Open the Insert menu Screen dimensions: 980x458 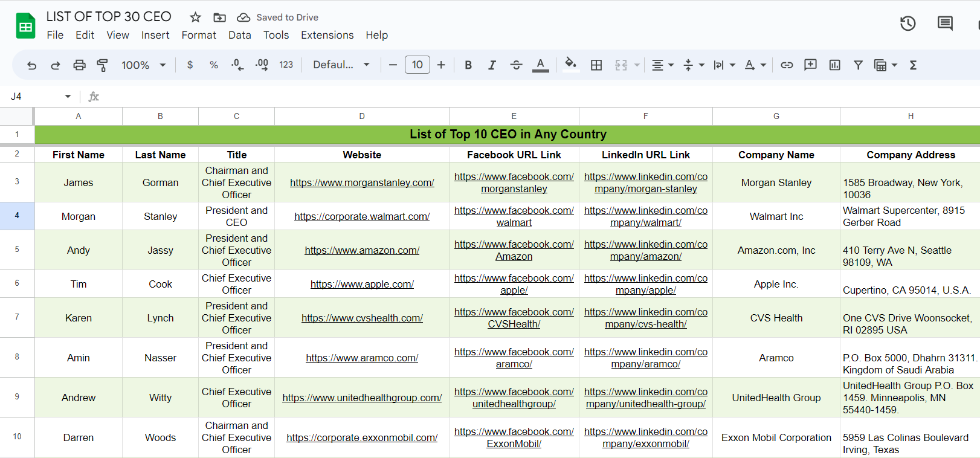155,35
